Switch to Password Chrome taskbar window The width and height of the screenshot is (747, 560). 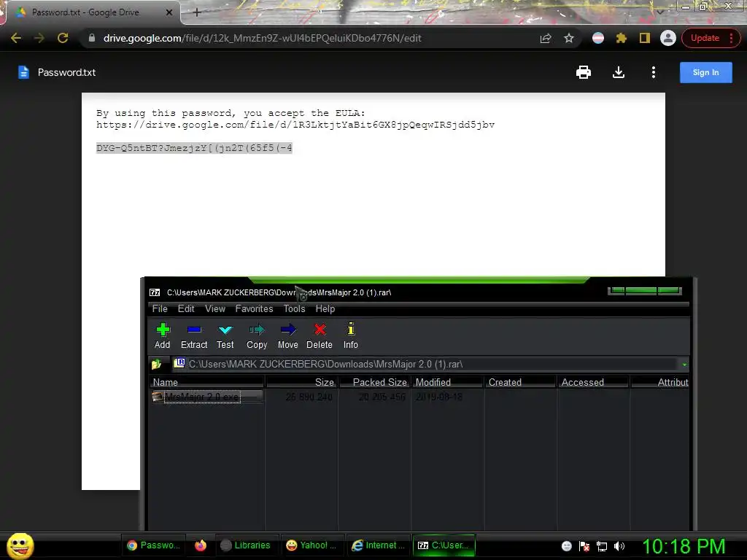pos(154,545)
